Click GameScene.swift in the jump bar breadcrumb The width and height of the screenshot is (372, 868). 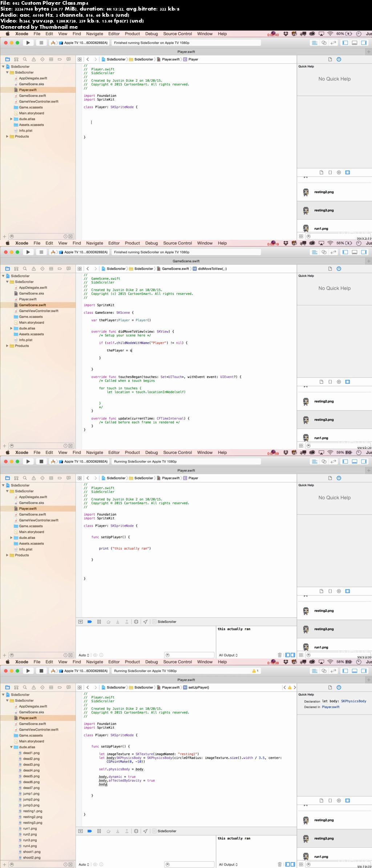pos(175,269)
